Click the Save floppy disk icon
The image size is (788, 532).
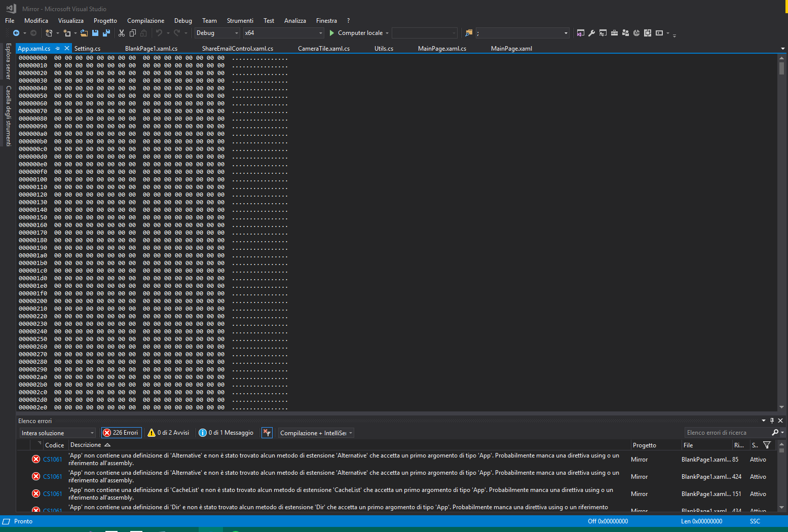pos(95,33)
